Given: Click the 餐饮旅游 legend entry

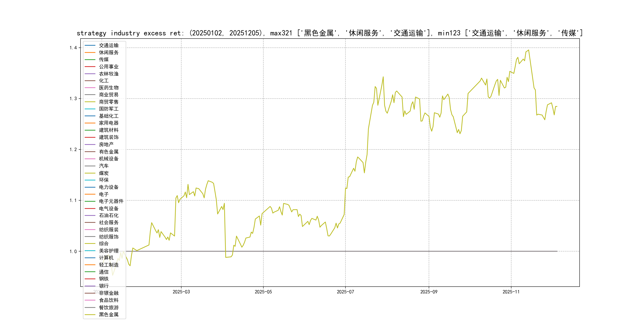Looking at the screenshot, I should 109,307.
